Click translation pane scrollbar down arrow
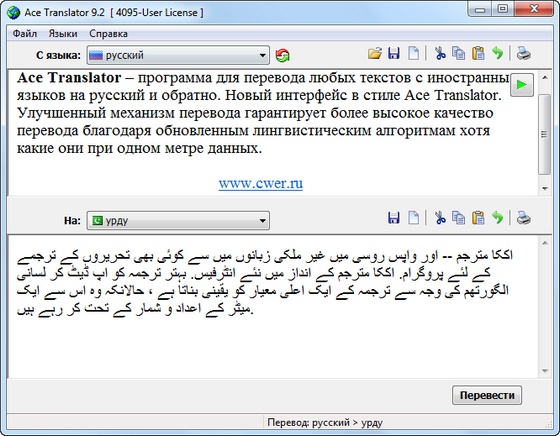Viewport: 560px width, 436px height. click(x=545, y=371)
